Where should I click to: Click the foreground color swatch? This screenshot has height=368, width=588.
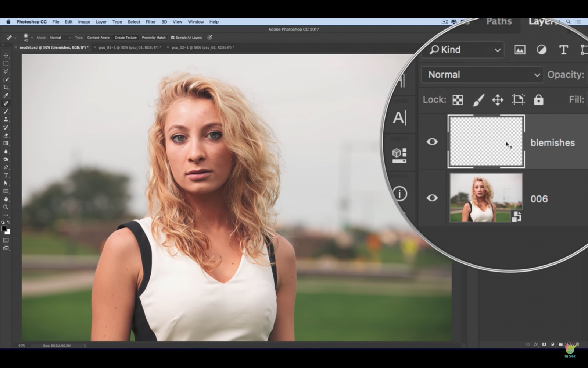5,229
